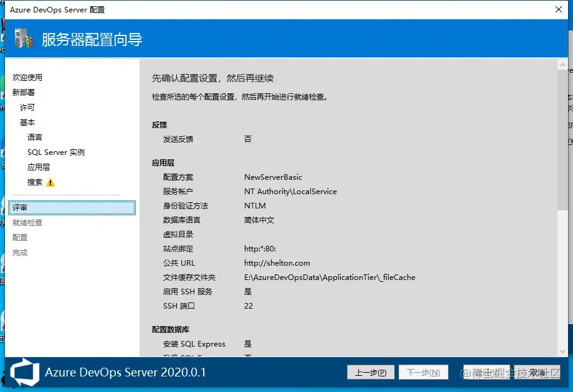Open the 欢迎使用 step

click(27, 77)
